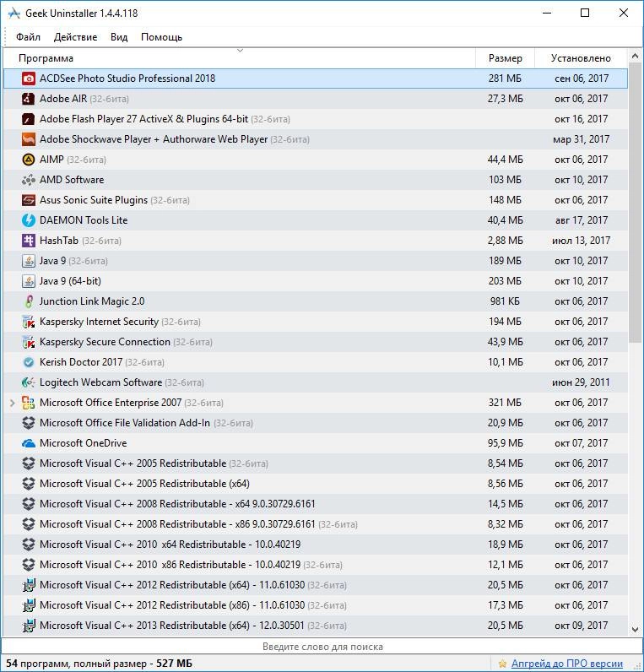
Task: Click the AIMP program icon
Action: click(29, 160)
